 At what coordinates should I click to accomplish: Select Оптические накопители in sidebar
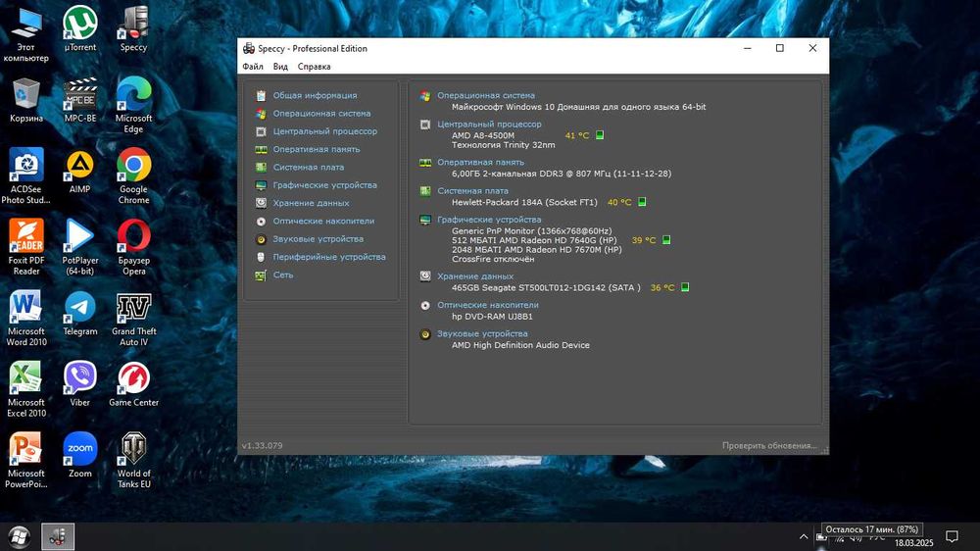pyautogui.click(x=323, y=222)
